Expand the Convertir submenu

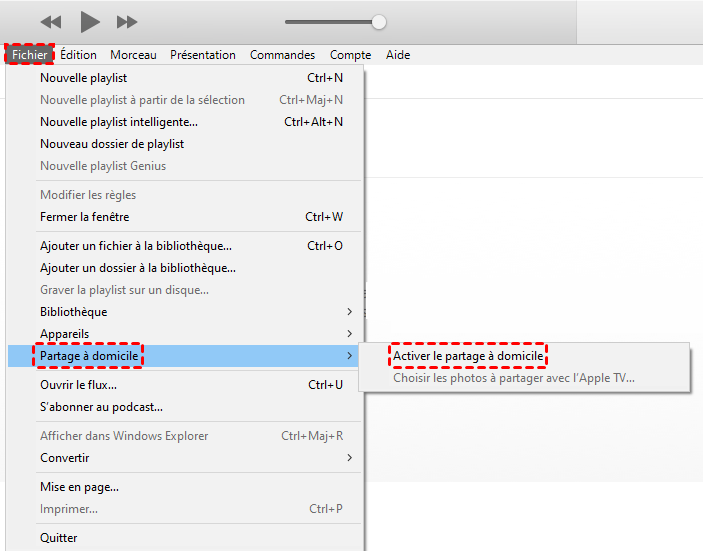(x=64, y=458)
